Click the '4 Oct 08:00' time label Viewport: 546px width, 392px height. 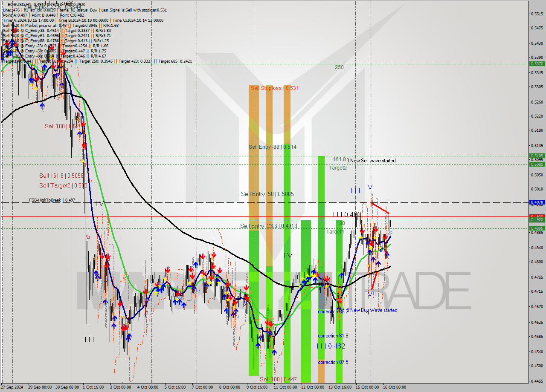point(148,387)
